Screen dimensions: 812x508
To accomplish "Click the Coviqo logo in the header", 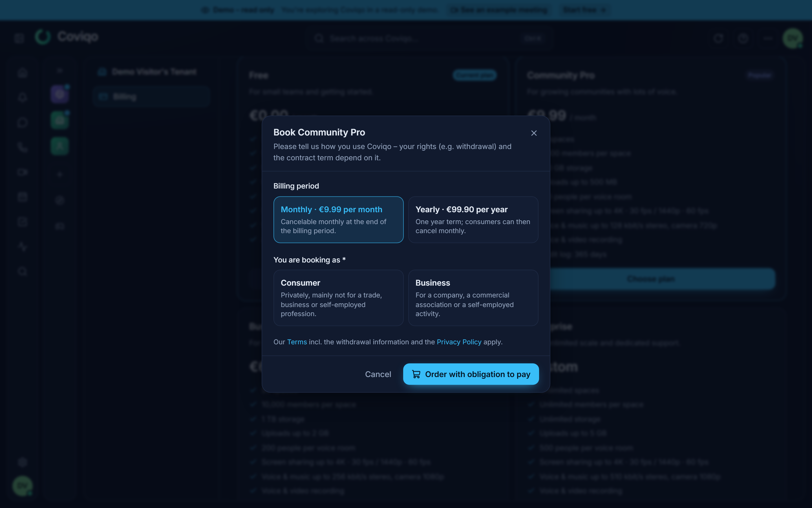I will [67, 37].
